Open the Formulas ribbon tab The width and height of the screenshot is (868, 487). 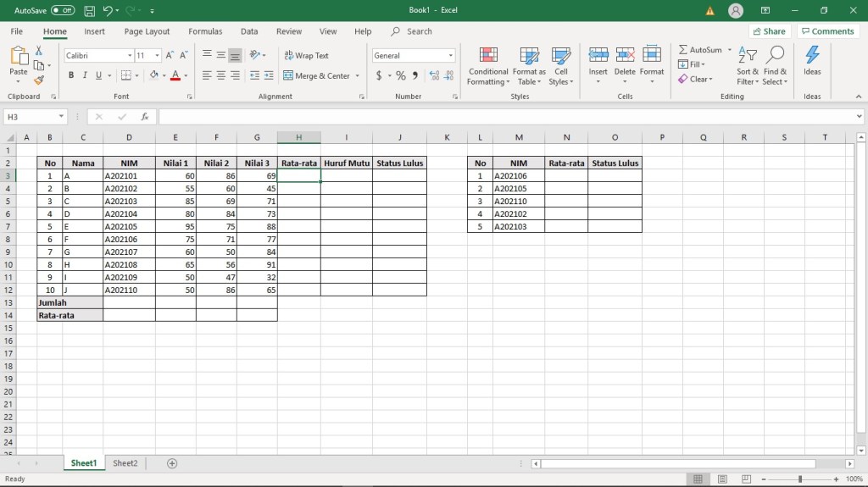[205, 31]
